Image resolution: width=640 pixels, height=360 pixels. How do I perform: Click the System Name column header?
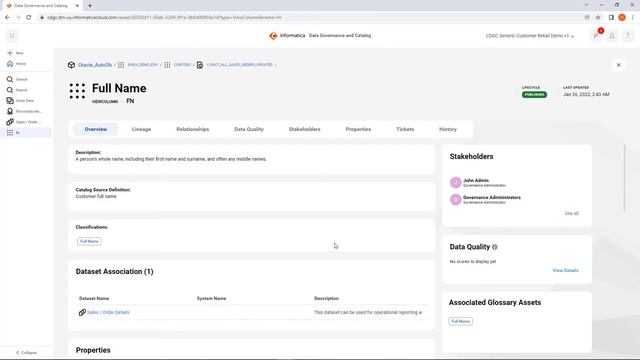coord(211,298)
